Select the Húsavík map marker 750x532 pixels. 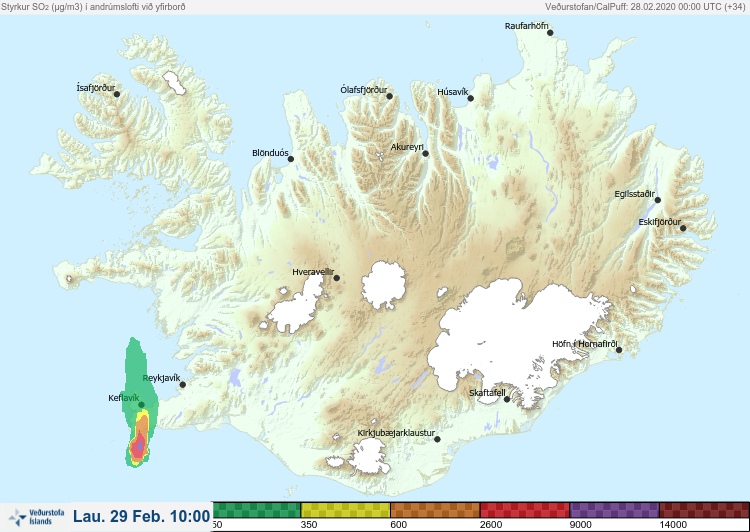470,98
